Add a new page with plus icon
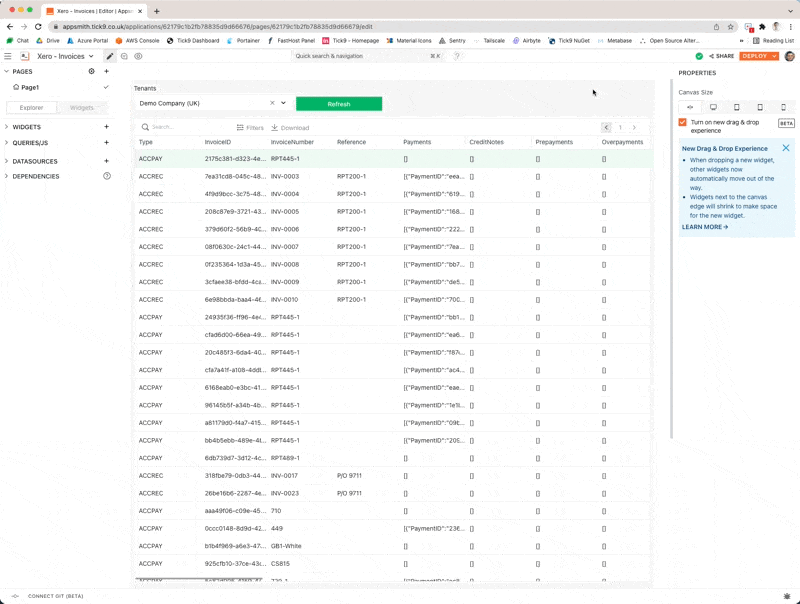Screen dimensions: 800x604 coord(107,72)
